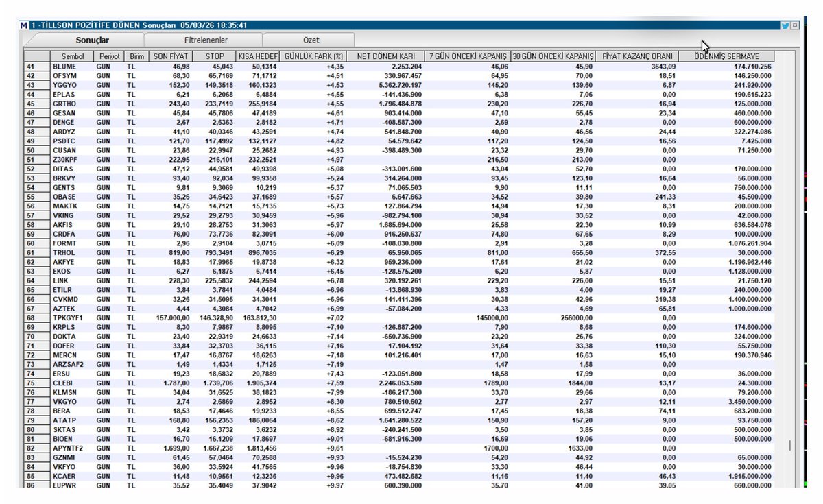Screen dimensions: 823x504
Task: Sort by KISA HEDEF column header
Action: point(257,56)
